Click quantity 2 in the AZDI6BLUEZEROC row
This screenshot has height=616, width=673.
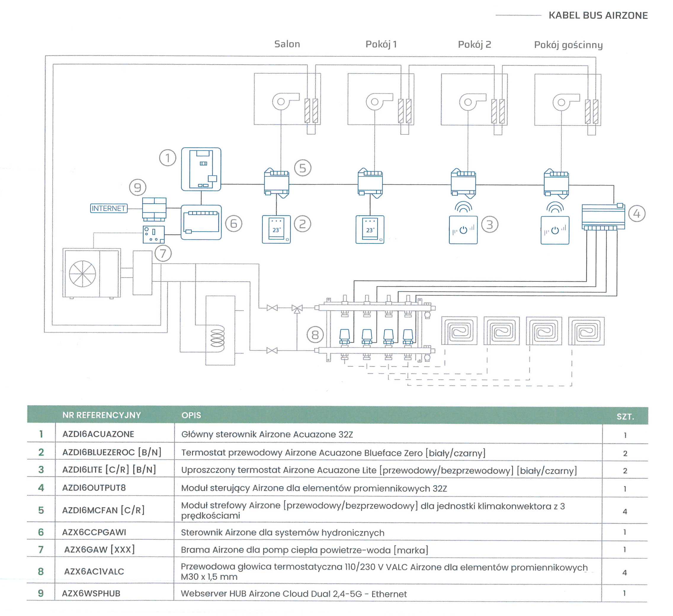[625, 453]
